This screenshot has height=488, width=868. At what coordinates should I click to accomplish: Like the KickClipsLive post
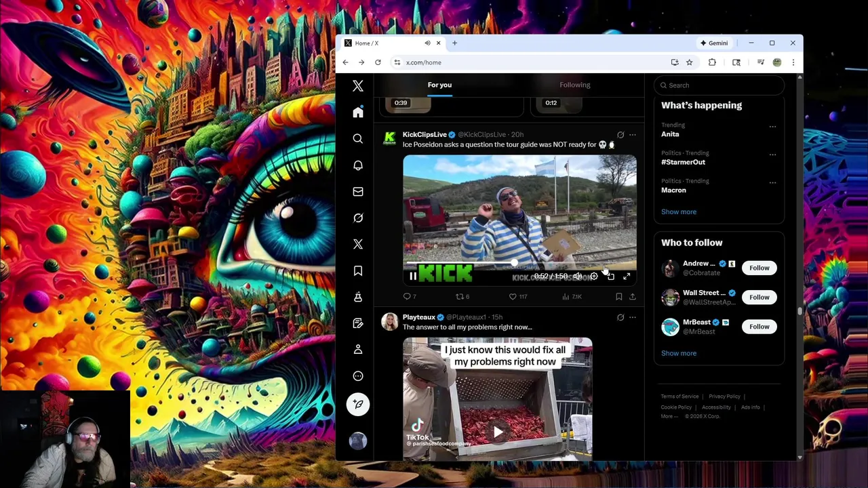[518, 296]
